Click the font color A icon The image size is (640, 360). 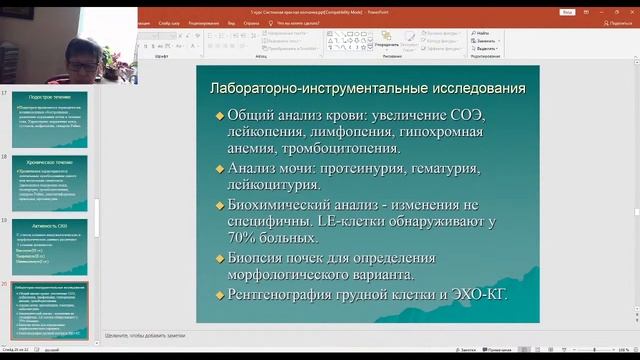[x=193, y=46]
